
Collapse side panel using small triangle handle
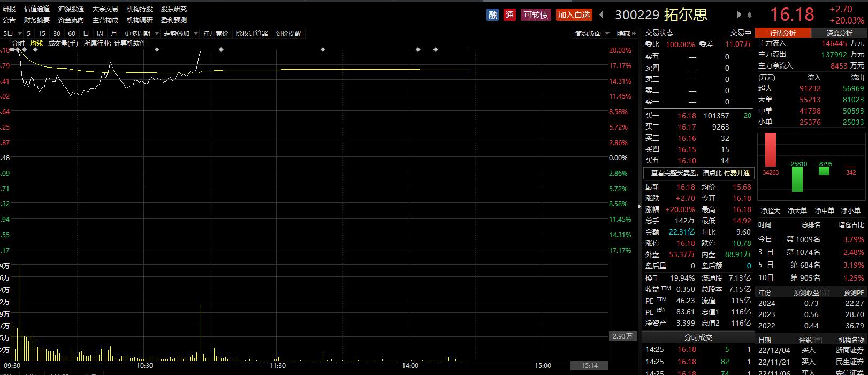tap(639, 206)
